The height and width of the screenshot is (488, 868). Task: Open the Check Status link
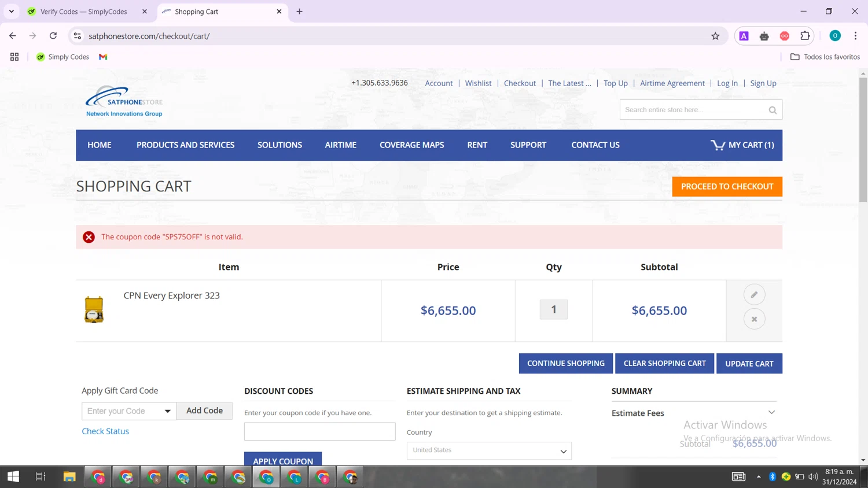[105, 431]
